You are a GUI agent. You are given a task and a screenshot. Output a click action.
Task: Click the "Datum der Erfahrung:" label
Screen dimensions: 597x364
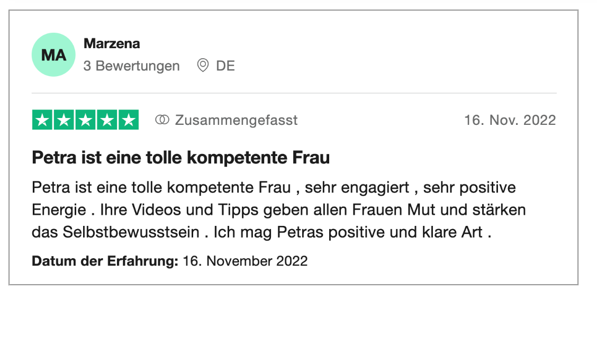pyautogui.click(x=105, y=261)
